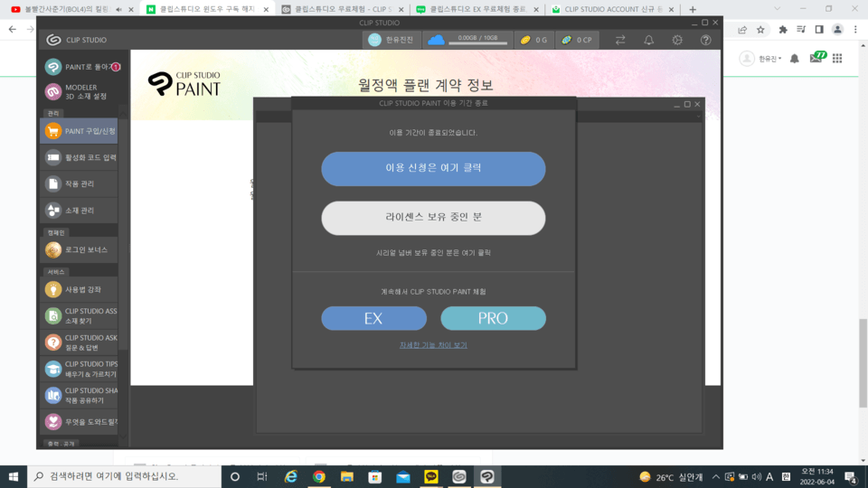868x488 pixels.
Task: Open a new Chrome tab
Action: 693,9
